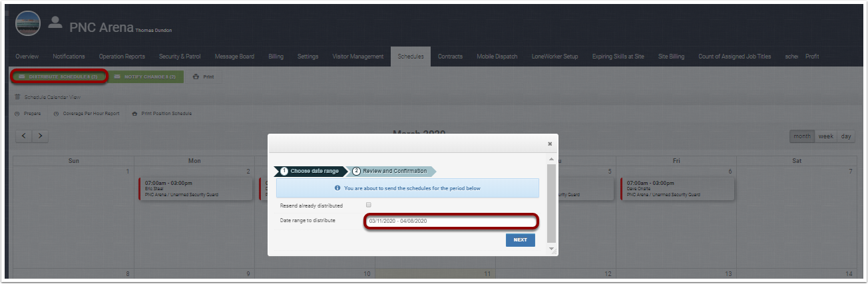Select the Review and Confirmation step
Image resolution: width=868 pixels, height=284 pixels.
point(392,171)
